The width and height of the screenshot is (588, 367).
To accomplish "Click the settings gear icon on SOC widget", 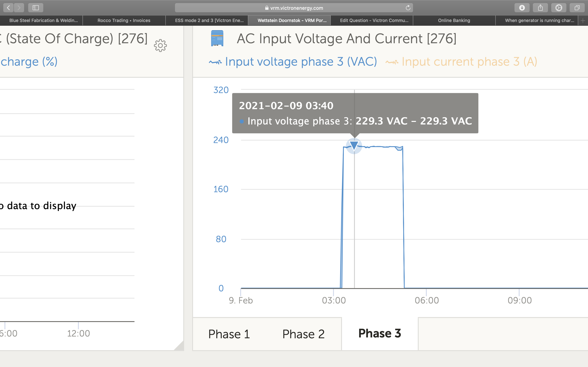I will pyautogui.click(x=160, y=46).
